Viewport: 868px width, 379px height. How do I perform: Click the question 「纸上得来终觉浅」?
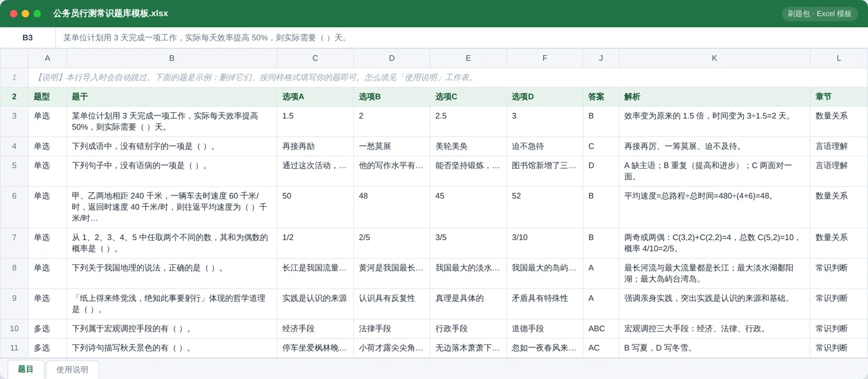(172, 304)
